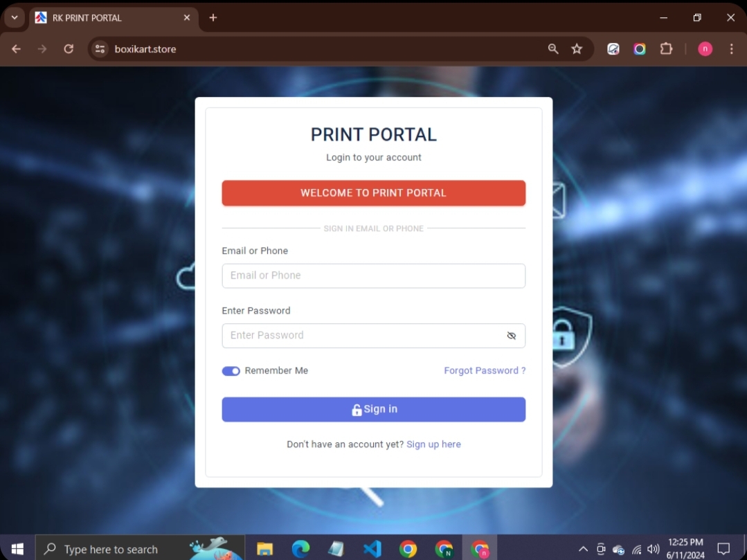This screenshot has width=747, height=560.
Task: Expand hidden system tray icons chevron
Action: click(583, 549)
